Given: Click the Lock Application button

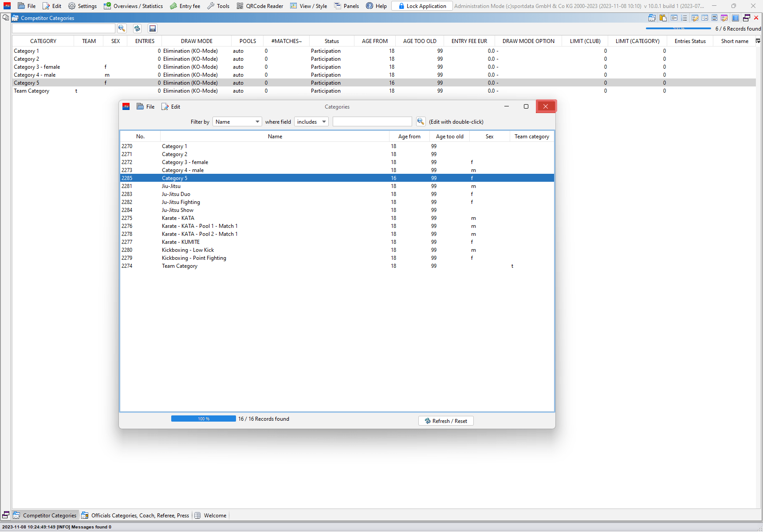Looking at the screenshot, I should [422, 6].
